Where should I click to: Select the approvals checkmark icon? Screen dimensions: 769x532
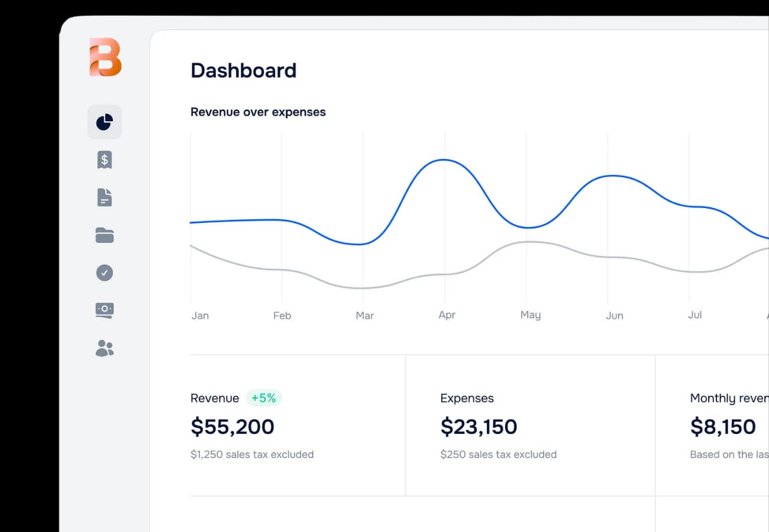pyautogui.click(x=105, y=273)
